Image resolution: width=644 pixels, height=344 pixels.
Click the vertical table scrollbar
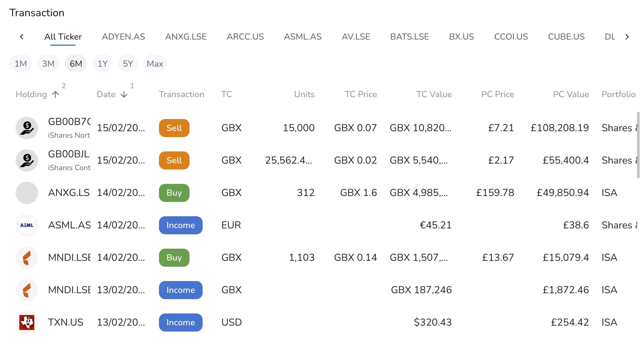638,145
